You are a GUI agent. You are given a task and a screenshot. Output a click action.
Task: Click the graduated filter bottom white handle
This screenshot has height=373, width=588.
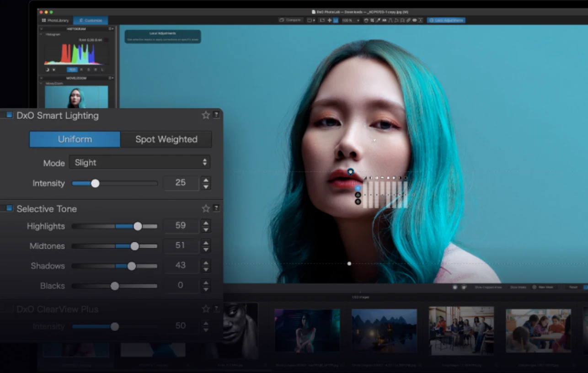tap(349, 264)
